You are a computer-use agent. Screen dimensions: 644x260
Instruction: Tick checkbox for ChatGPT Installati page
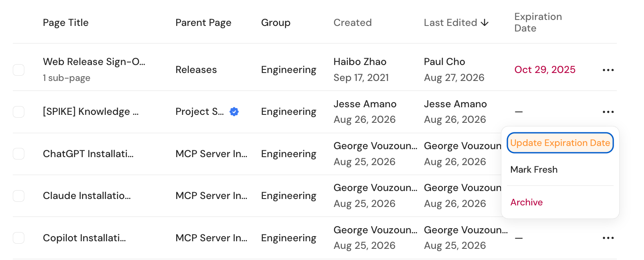[19, 154]
